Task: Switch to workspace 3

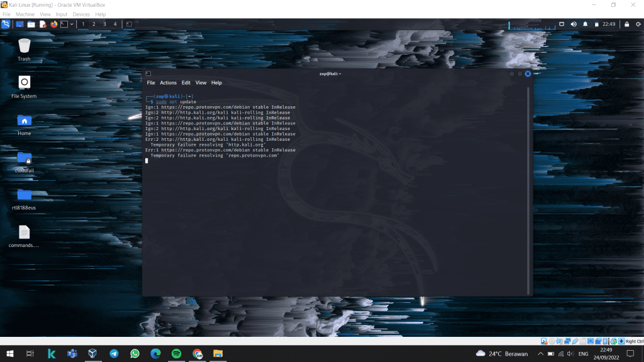Action: click(x=104, y=24)
